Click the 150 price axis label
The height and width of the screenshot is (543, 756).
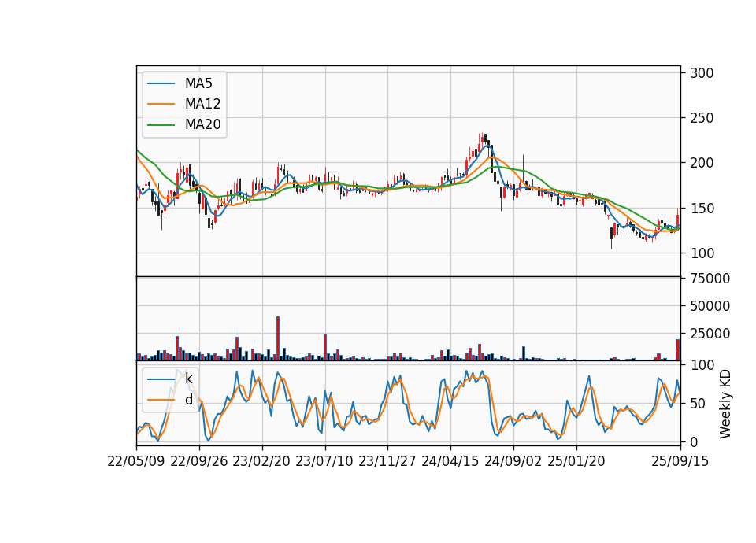pos(702,208)
